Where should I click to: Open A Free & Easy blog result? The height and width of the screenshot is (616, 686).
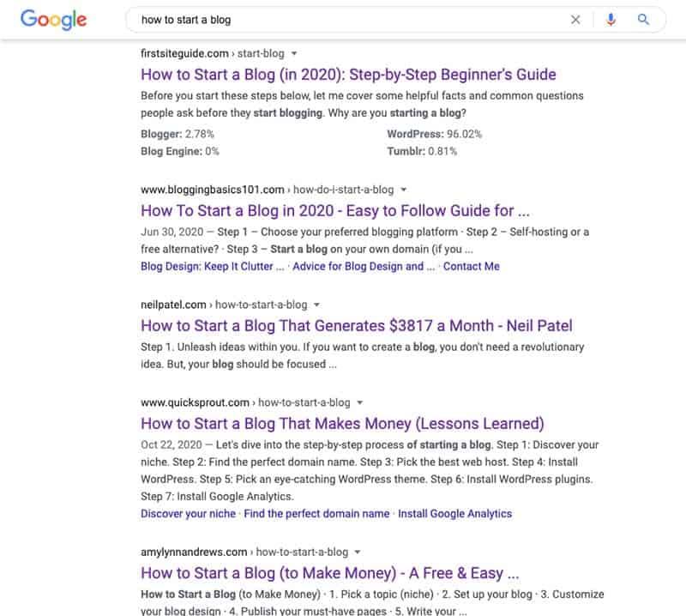(330, 573)
